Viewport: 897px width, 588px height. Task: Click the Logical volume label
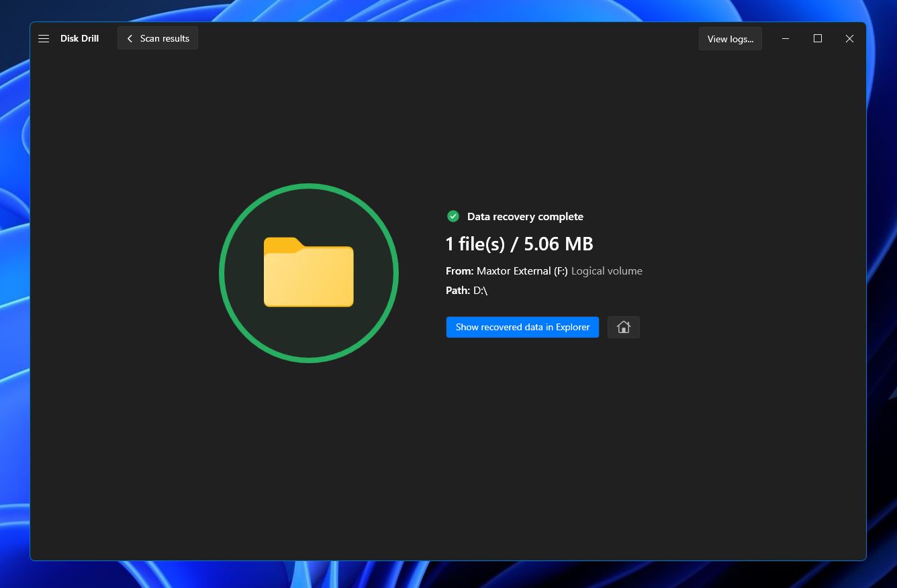click(x=607, y=271)
